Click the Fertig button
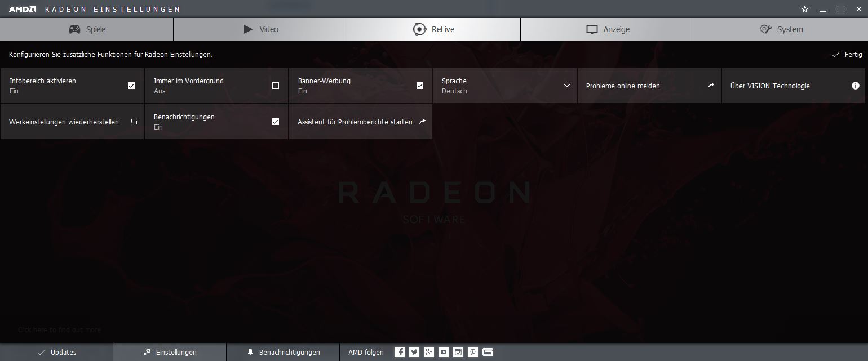Image resolution: width=868 pixels, height=361 pixels. (847, 55)
